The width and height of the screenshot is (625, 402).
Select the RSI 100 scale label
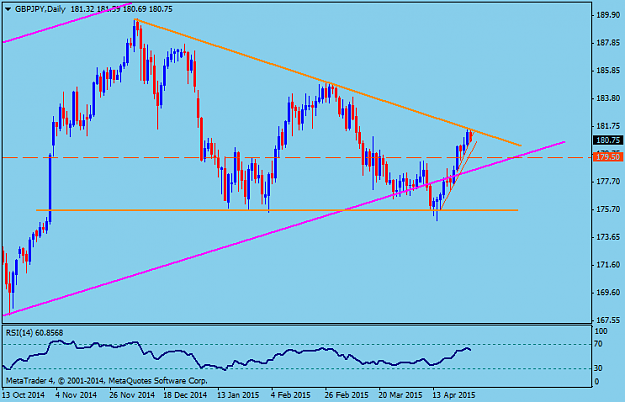pyautogui.click(x=601, y=331)
